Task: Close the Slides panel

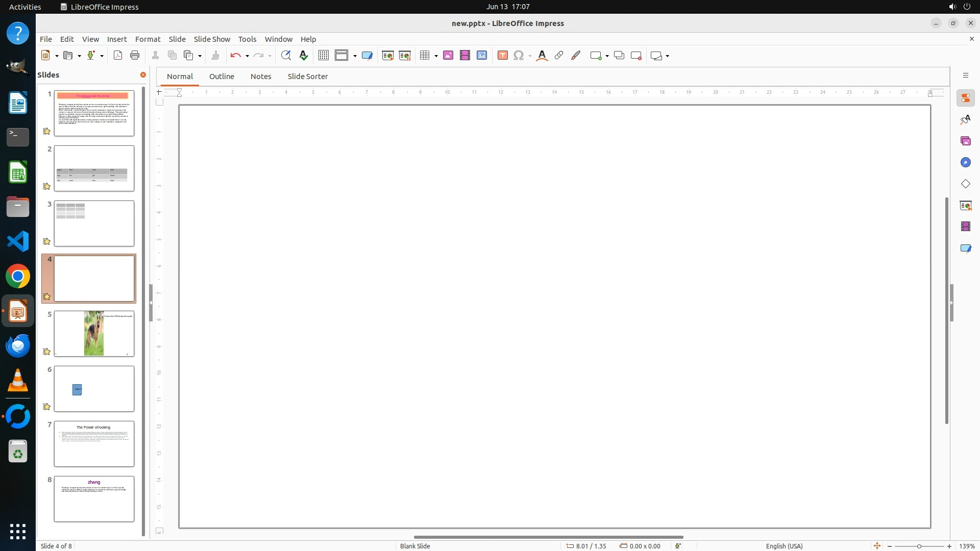Action: click(x=143, y=75)
